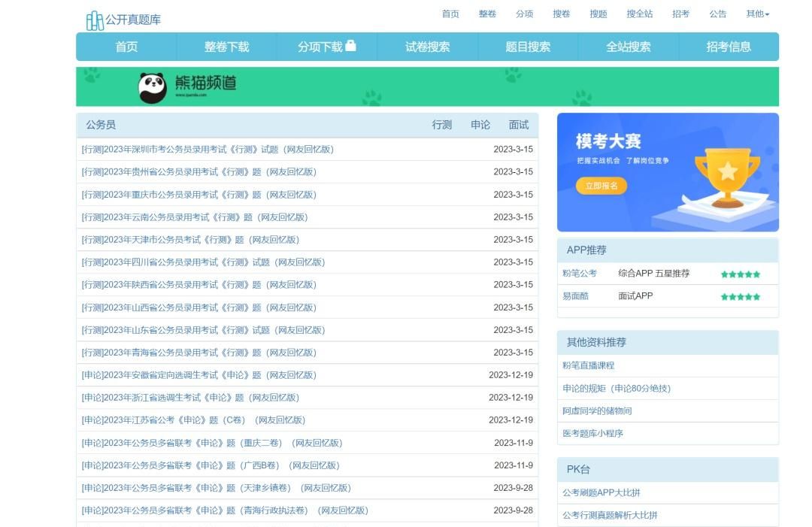Click 公告 in the top navigation
The image size is (812, 527).
[x=717, y=14]
